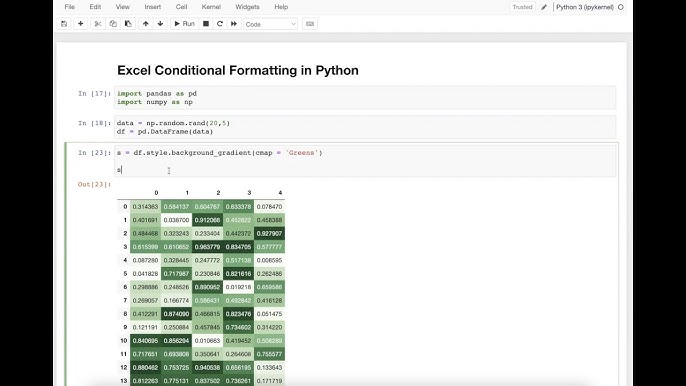Interrupt the kernel with the stop icon
Image resolution: width=686 pixels, height=386 pixels.
tap(206, 24)
